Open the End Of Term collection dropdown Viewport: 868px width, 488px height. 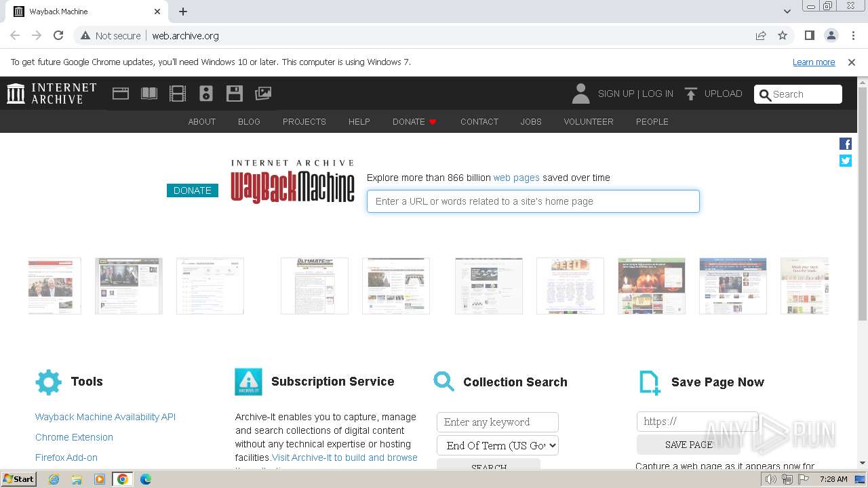[498, 445]
